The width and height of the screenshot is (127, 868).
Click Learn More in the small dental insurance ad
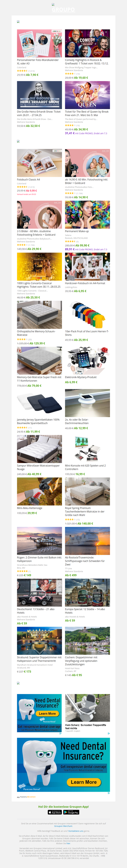(47, 713)
